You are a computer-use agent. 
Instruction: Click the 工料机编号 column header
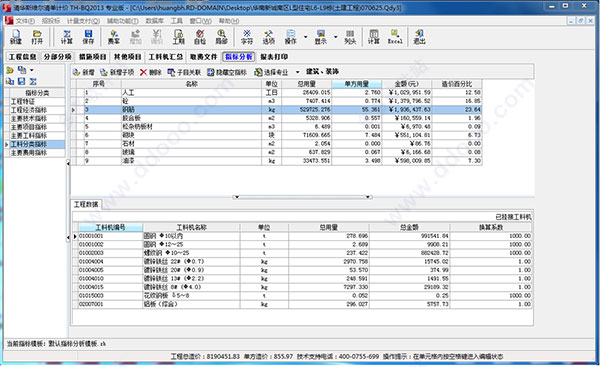111,227
